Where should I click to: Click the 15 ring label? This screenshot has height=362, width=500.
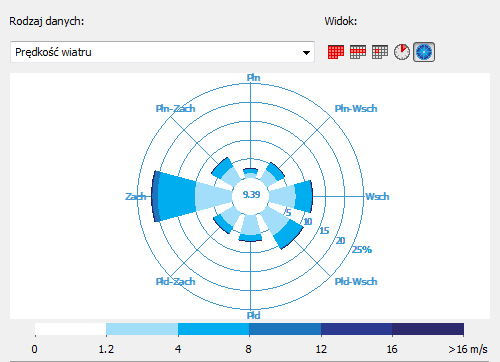tap(324, 231)
